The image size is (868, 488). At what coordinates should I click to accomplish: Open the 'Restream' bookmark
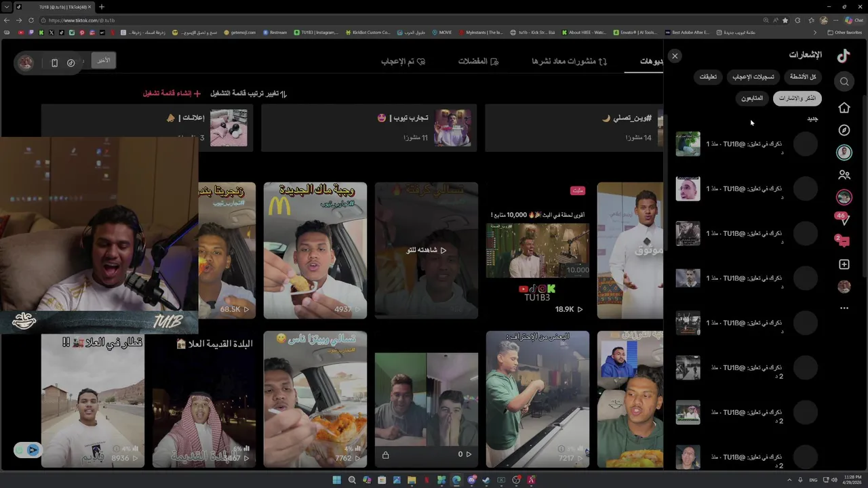tap(274, 33)
